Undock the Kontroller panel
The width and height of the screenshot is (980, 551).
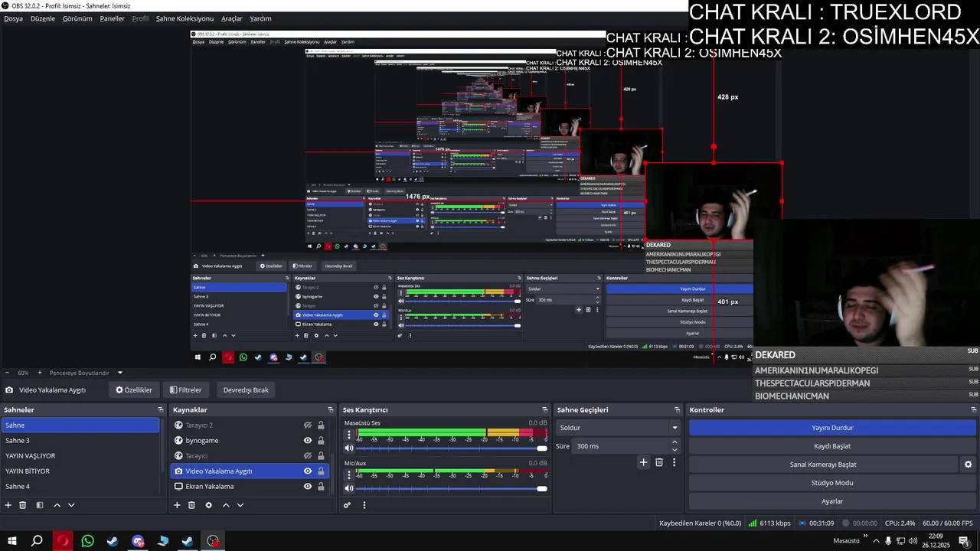tap(974, 410)
